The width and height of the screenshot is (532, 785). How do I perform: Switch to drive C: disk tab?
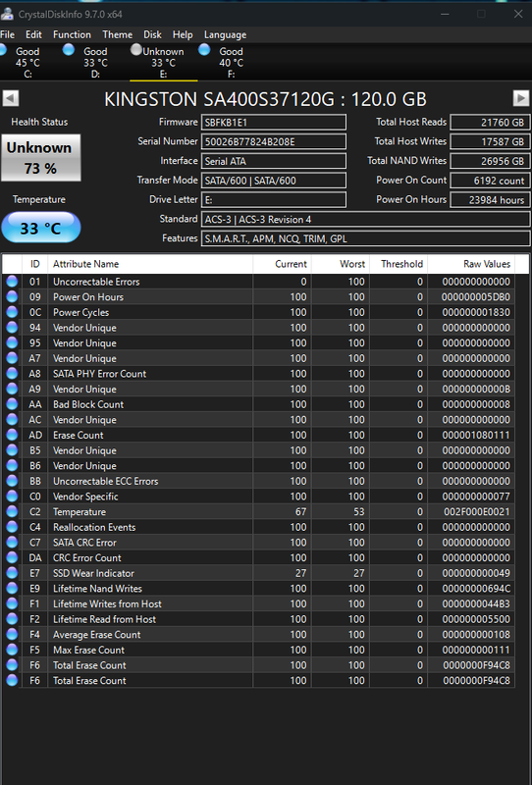27,62
